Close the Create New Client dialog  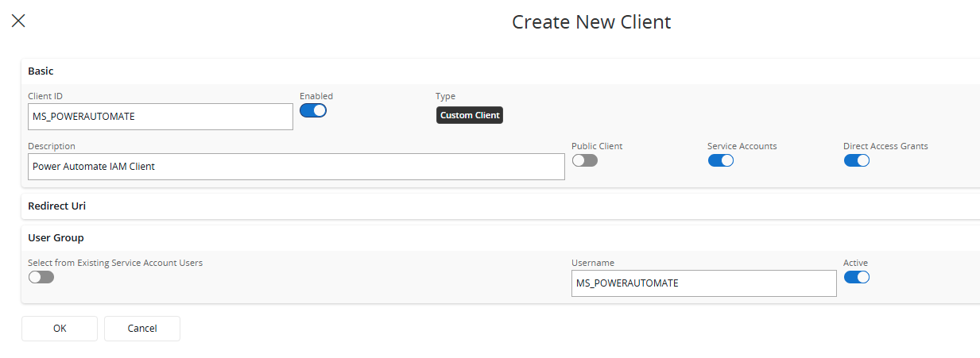point(18,21)
